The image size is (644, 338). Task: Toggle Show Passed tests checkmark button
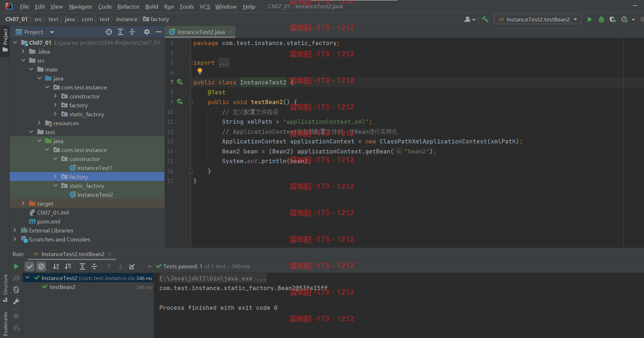30,266
